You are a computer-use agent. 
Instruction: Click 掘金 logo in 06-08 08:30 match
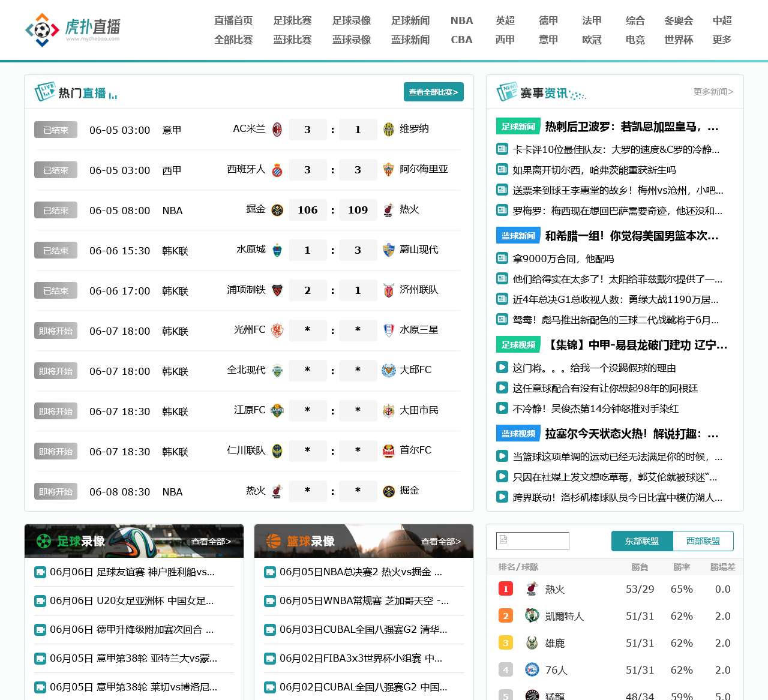pos(389,491)
